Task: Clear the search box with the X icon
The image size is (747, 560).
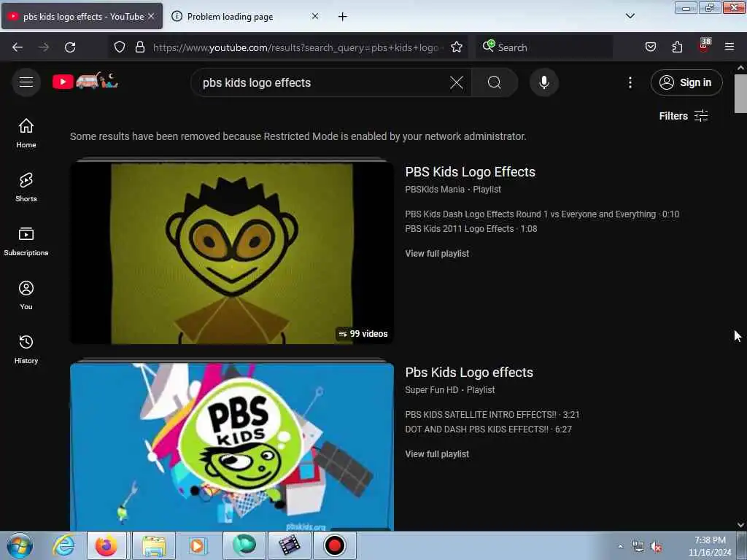Action: pos(457,82)
